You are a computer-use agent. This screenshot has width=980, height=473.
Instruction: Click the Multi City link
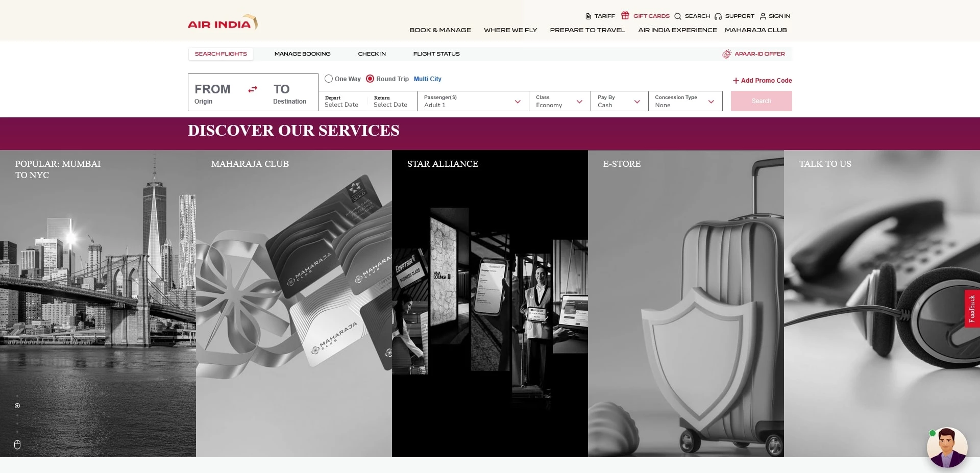(427, 79)
